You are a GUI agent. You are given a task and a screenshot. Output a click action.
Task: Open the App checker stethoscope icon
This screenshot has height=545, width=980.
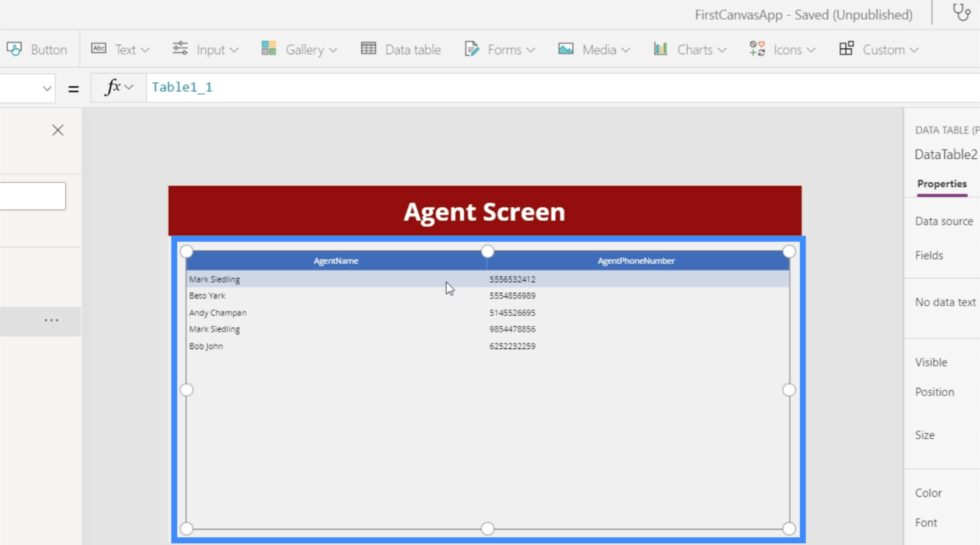pos(961,12)
